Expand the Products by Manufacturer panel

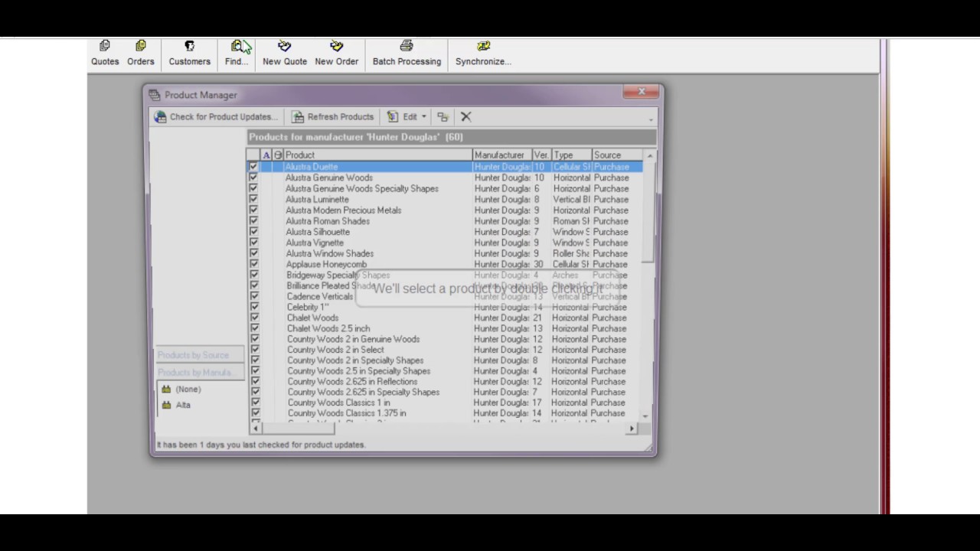(x=199, y=373)
